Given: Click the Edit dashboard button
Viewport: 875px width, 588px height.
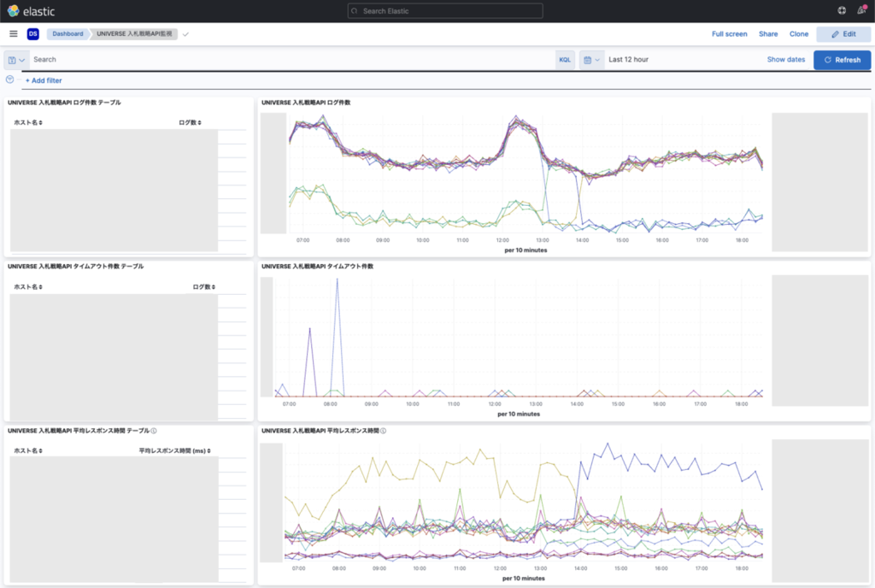Looking at the screenshot, I should (843, 34).
